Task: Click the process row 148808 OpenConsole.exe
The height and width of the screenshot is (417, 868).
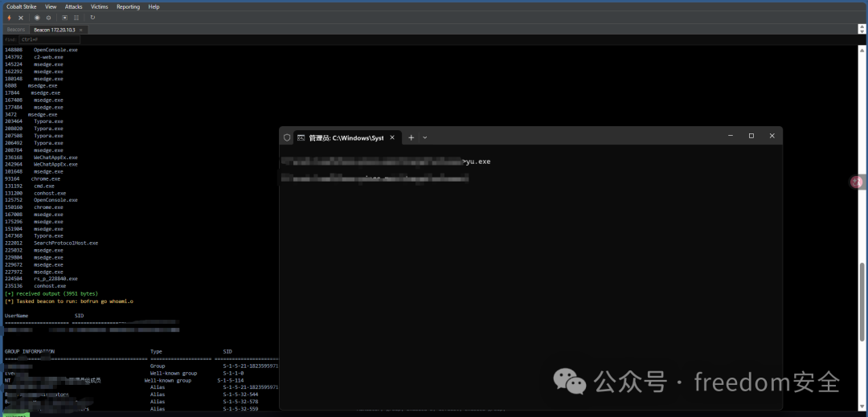Action: 41,50
